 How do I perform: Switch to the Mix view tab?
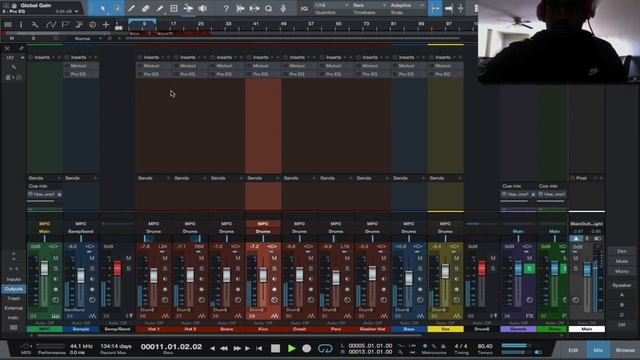(598, 350)
